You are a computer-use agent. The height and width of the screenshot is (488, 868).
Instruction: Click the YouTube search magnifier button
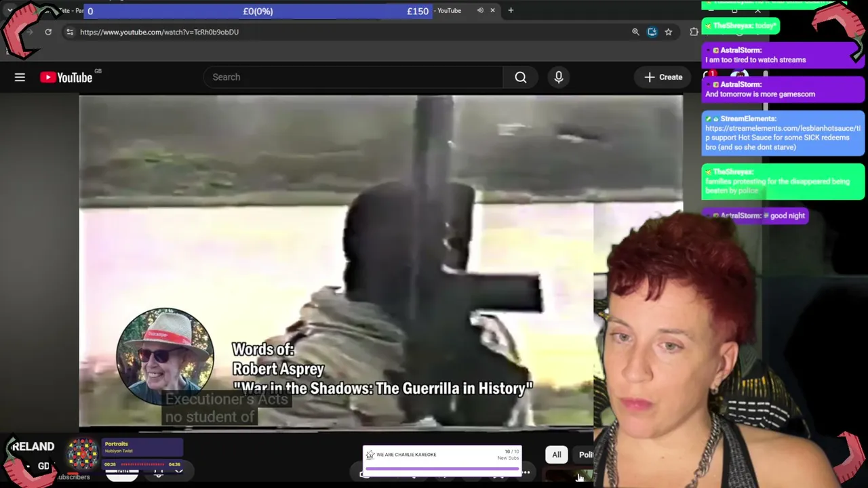[520, 77]
